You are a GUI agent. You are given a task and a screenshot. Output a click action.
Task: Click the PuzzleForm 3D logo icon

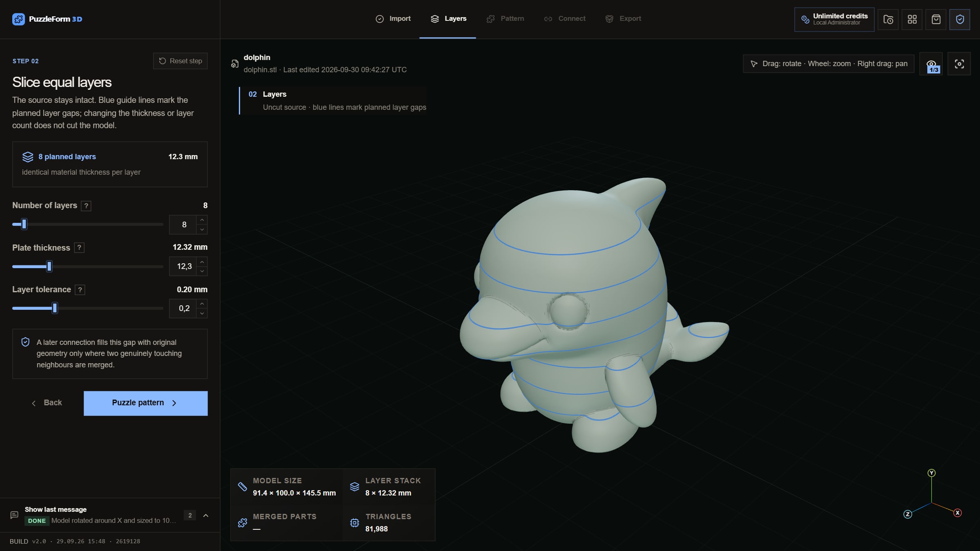tap(18, 19)
